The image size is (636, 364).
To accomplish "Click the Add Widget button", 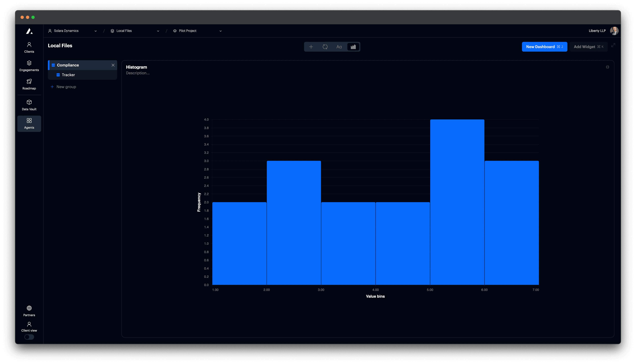I will [x=588, y=47].
